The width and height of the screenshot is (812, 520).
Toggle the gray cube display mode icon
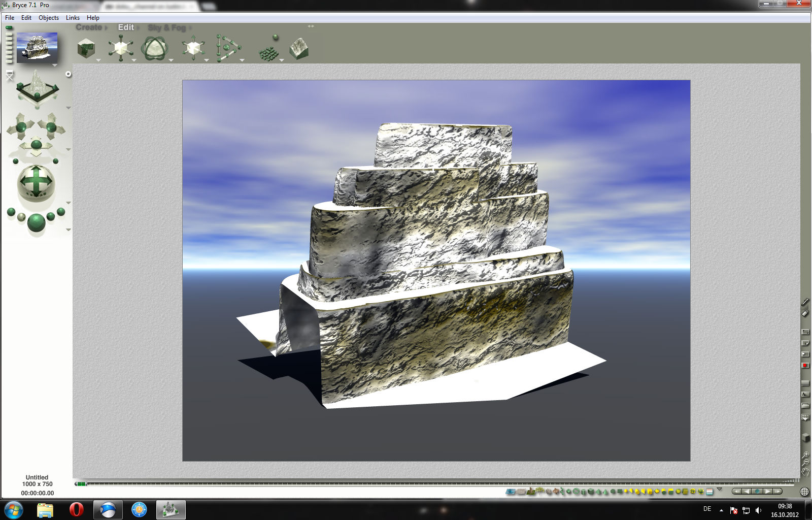(805, 437)
